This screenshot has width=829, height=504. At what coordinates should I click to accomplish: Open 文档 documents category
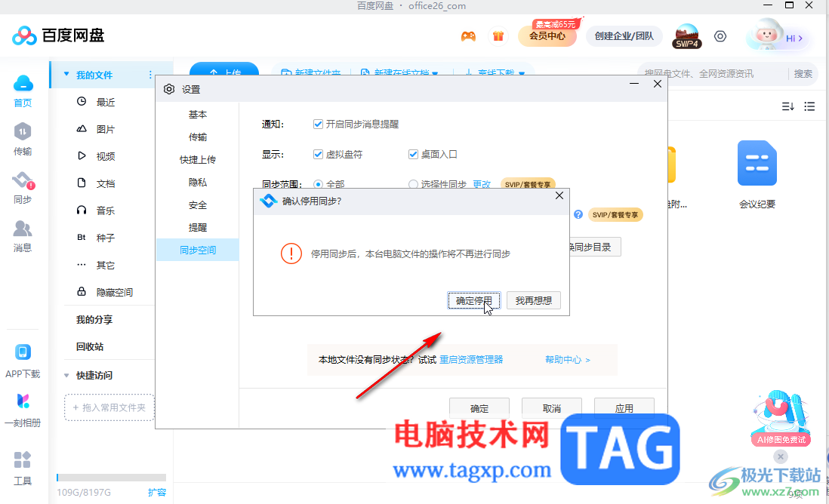pyautogui.click(x=105, y=184)
